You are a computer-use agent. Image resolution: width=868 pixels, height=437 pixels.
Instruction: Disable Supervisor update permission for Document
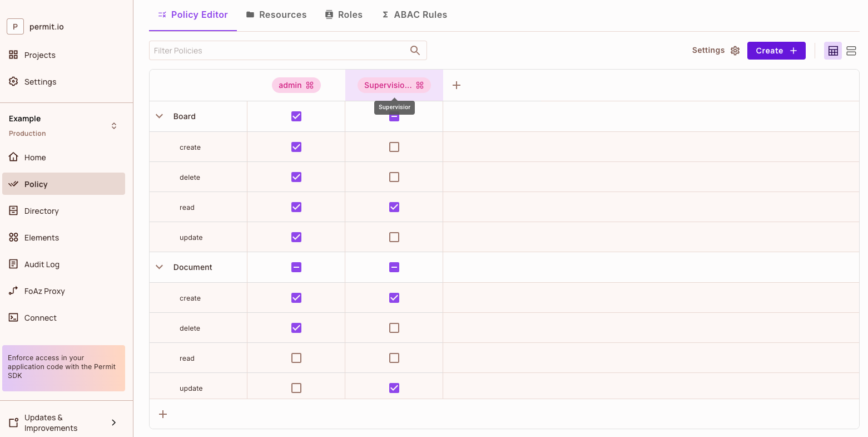(394, 387)
